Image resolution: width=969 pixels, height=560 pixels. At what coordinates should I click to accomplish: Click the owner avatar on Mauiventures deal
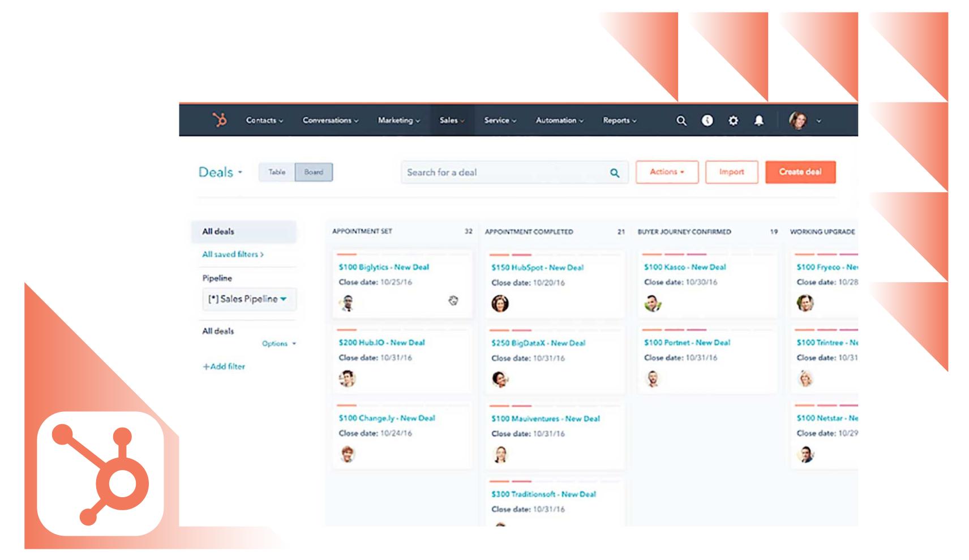pos(500,454)
